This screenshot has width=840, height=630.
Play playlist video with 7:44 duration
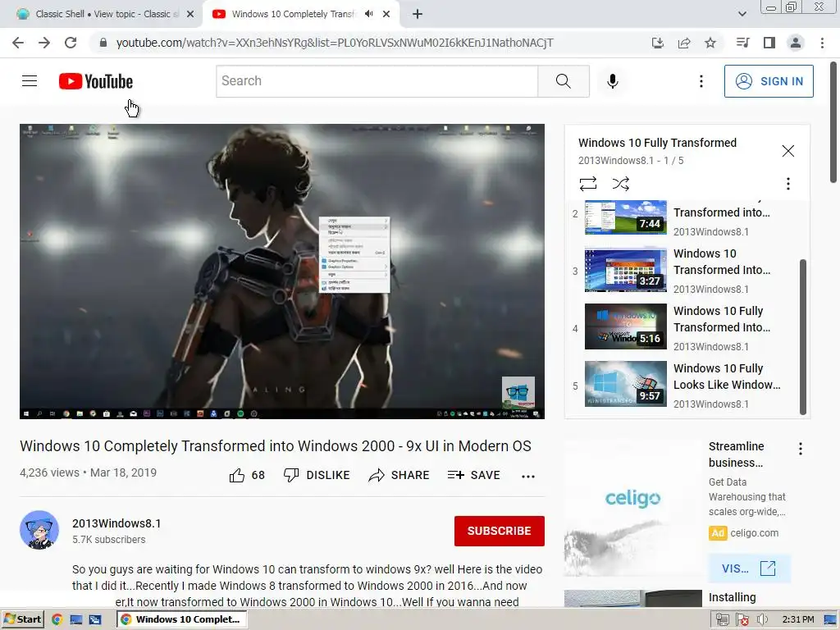coord(626,217)
